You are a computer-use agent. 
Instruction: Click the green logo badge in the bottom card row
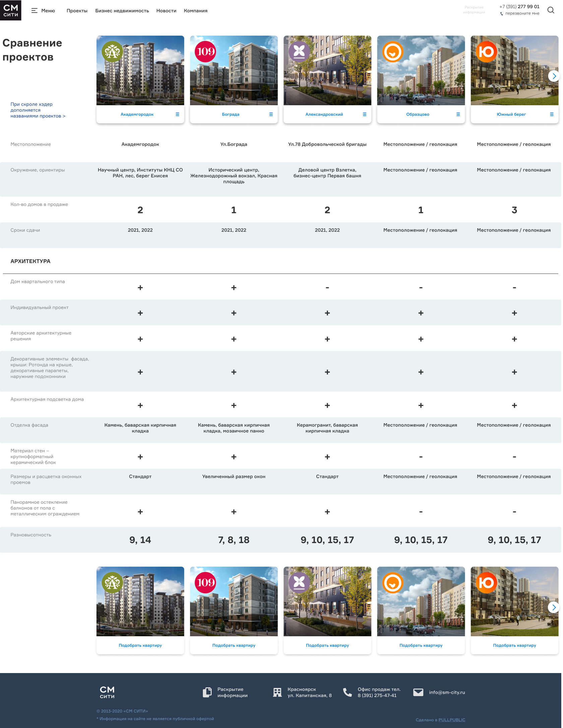pos(112,583)
